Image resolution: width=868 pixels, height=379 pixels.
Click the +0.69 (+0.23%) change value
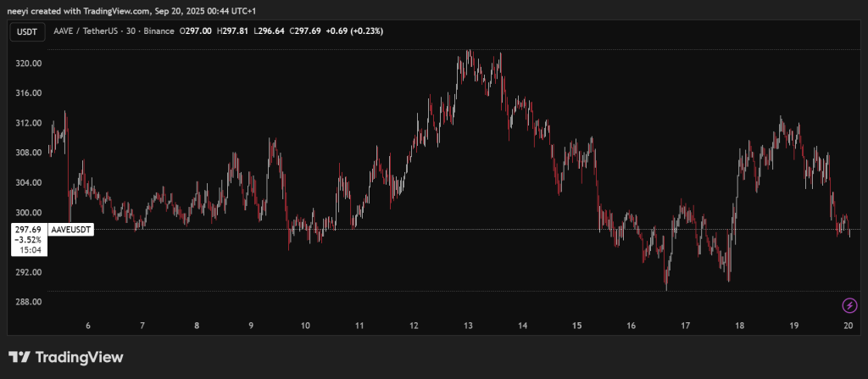354,31
